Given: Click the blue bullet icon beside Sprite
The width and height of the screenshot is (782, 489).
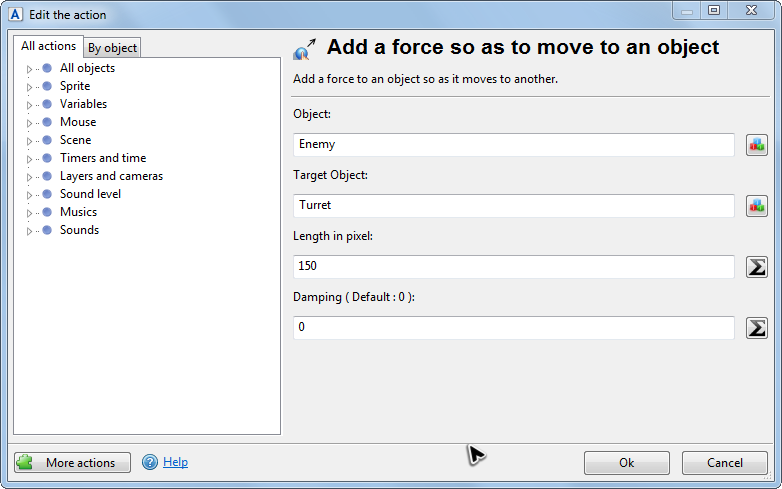Looking at the screenshot, I should click(x=47, y=87).
